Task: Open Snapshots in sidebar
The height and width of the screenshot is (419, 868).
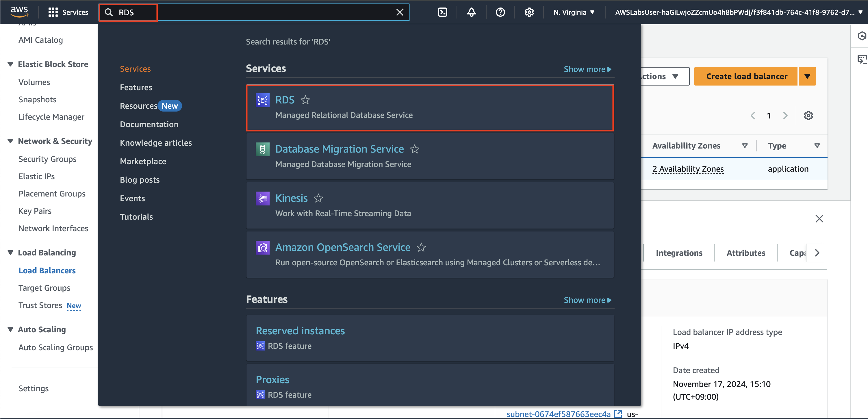Action: 37,99
